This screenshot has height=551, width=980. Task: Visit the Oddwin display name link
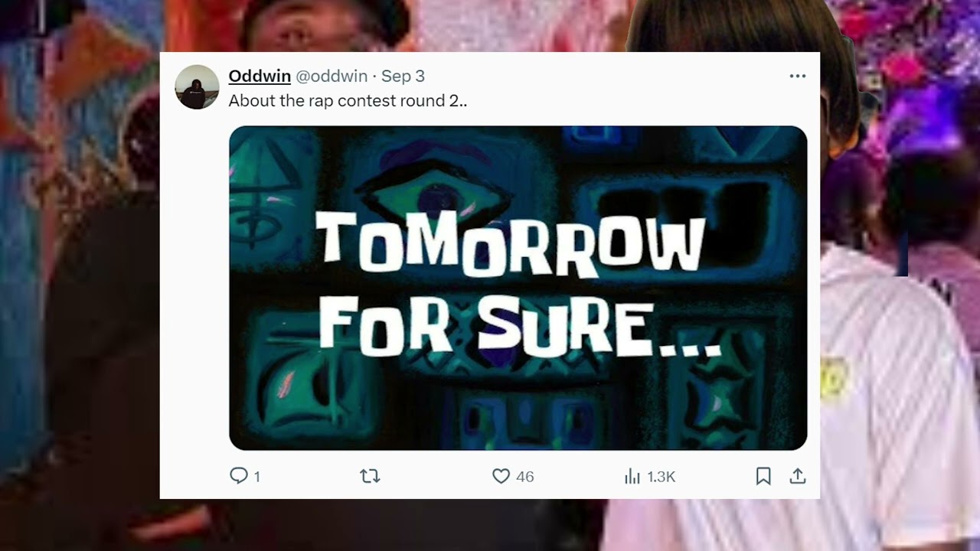point(260,76)
